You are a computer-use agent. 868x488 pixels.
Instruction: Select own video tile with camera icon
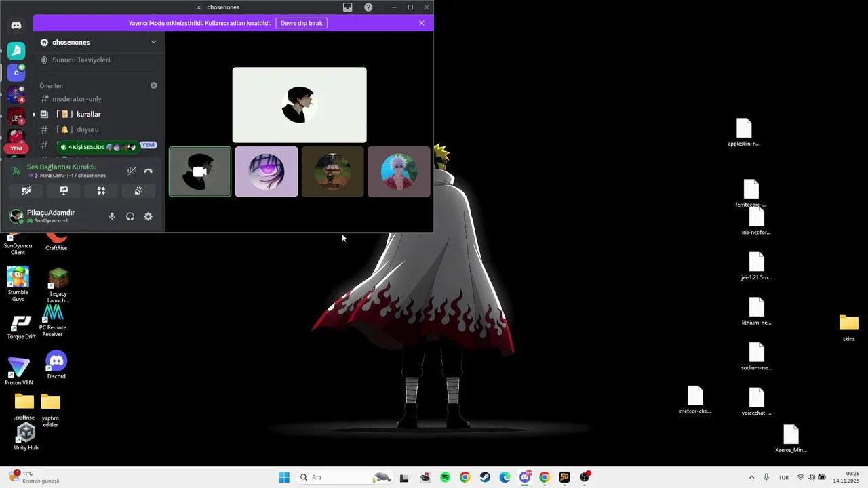click(x=200, y=172)
